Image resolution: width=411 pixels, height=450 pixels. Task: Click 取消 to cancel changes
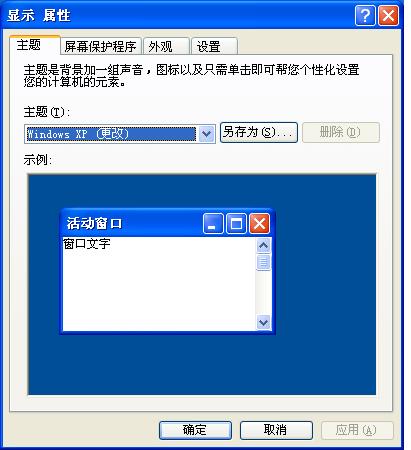pyautogui.click(x=276, y=430)
